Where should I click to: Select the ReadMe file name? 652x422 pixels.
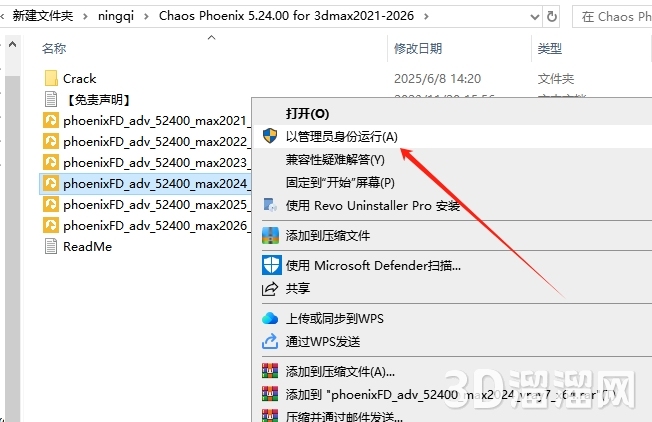click(87, 247)
